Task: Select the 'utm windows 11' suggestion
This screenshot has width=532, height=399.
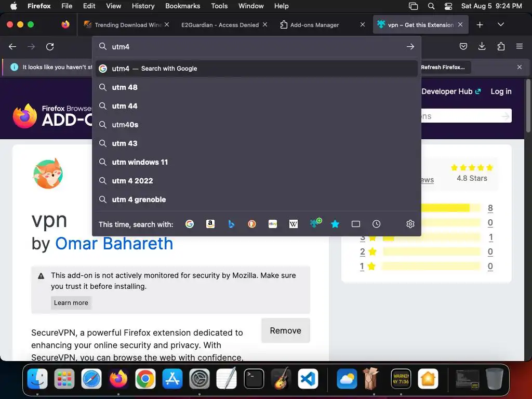Action: [x=257, y=162]
